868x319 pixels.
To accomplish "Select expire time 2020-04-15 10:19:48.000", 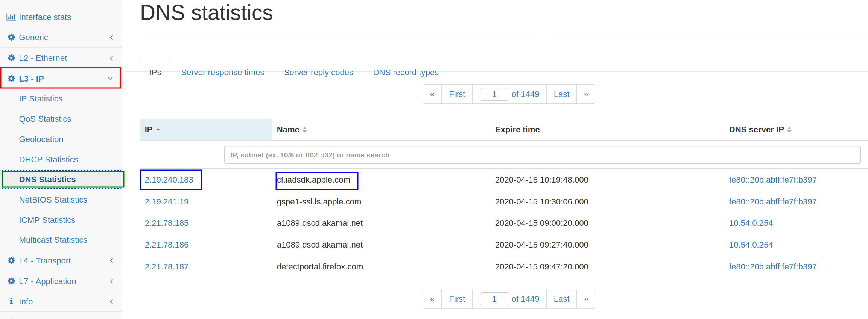I will pyautogui.click(x=541, y=180).
